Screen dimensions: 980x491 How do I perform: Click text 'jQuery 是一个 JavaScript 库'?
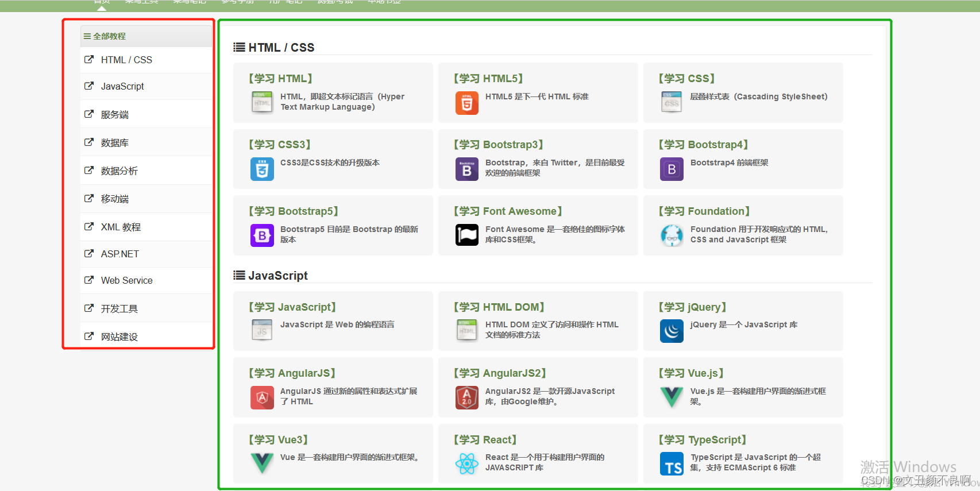(x=744, y=324)
